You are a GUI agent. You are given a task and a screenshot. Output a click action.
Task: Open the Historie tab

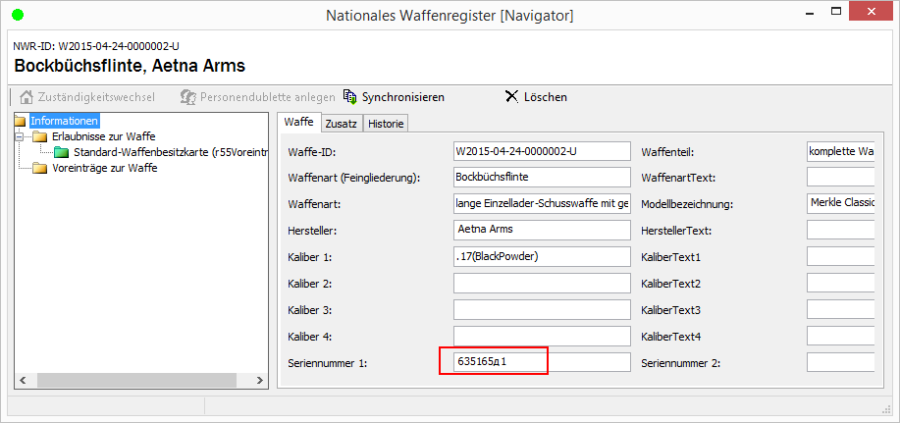(x=386, y=123)
